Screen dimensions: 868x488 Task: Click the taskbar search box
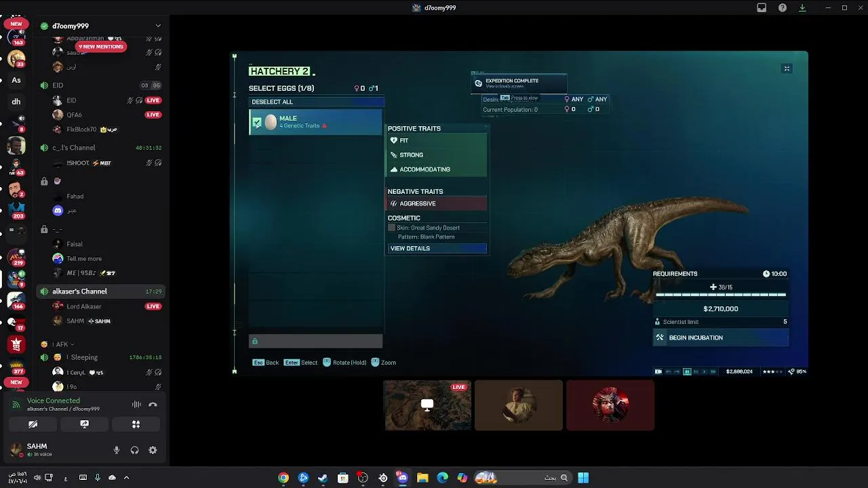coord(522,478)
